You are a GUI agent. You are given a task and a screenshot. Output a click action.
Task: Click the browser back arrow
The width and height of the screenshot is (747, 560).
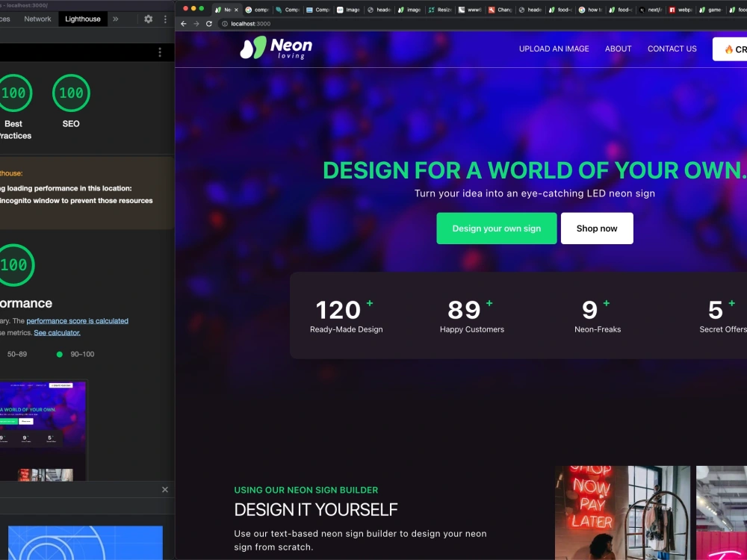[x=182, y=23]
